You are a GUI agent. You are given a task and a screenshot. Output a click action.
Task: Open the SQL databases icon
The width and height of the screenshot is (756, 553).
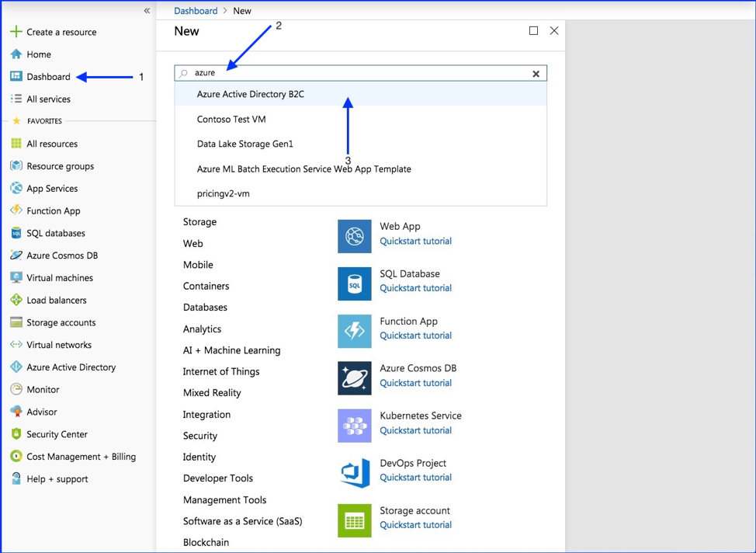[x=16, y=233]
